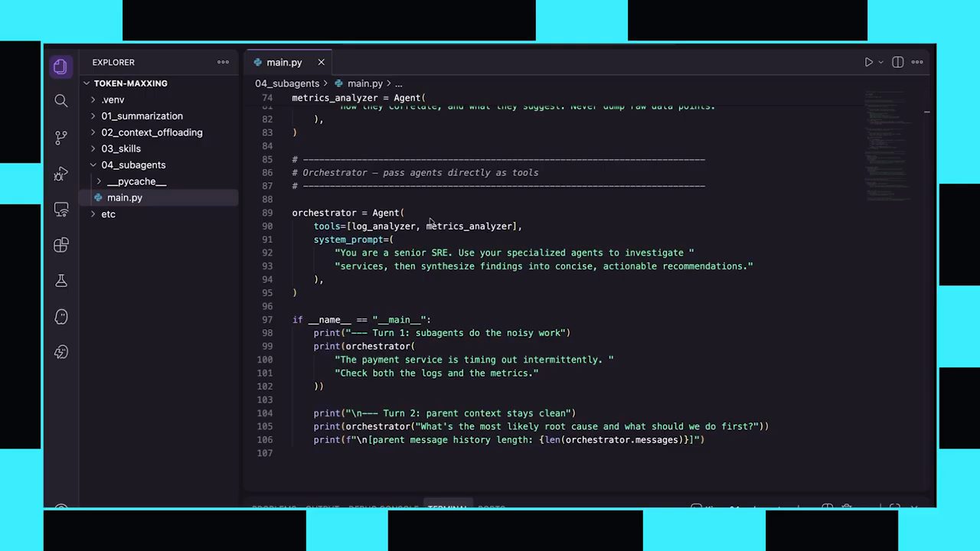This screenshot has width=980, height=551.
Task: Click line number 107 in the gutter
Action: (x=265, y=453)
